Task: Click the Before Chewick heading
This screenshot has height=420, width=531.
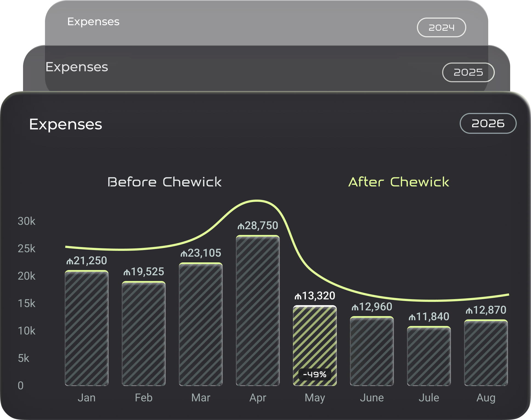Action: point(165,182)
